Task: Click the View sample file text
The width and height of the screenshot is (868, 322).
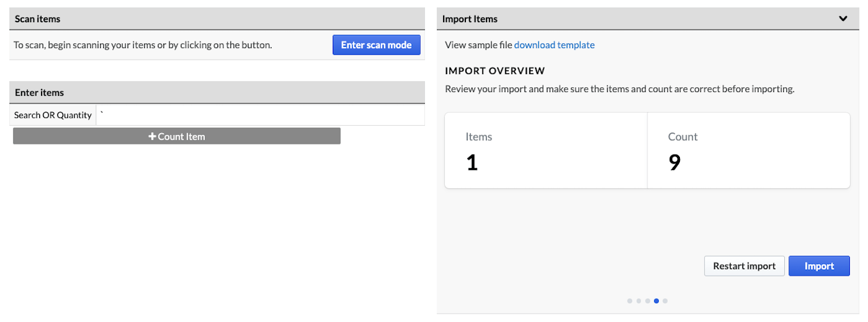Action: click(479, 45)
